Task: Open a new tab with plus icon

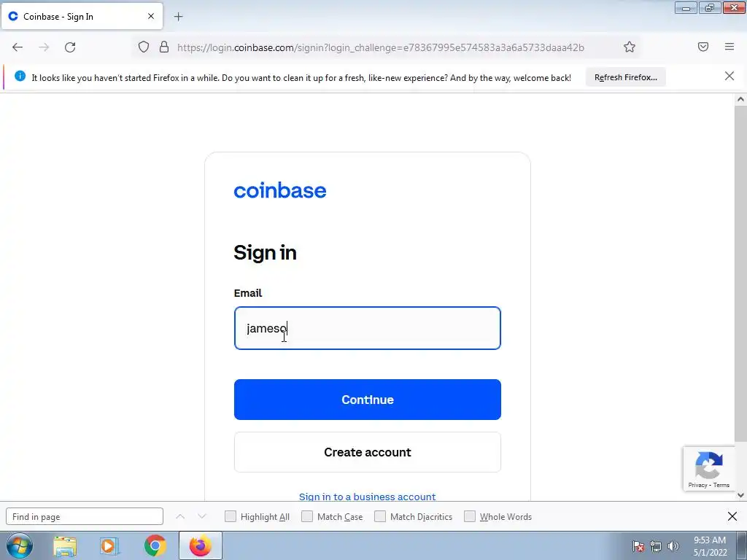Action: coord(178,17)
